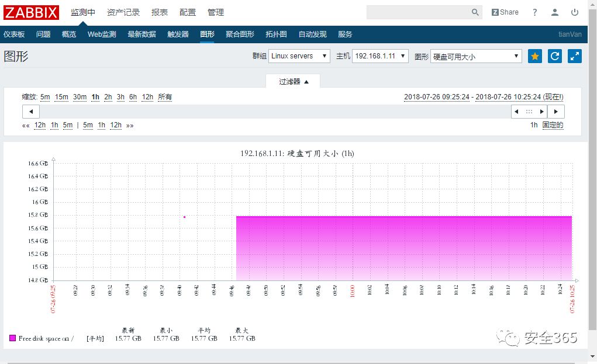Go to 聚合图形 submenu
Screen dimensions: 597x364
tap(240, 34)
